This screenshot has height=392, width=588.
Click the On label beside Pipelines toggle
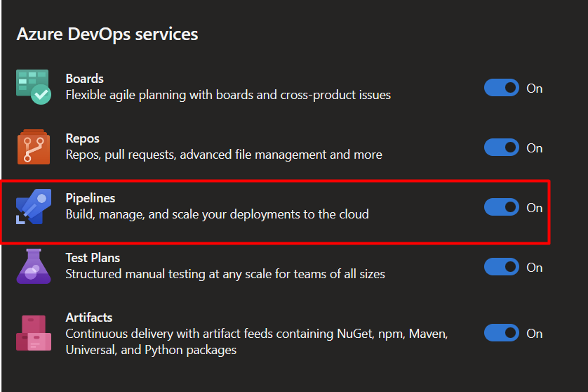click(x=535, y=208)
